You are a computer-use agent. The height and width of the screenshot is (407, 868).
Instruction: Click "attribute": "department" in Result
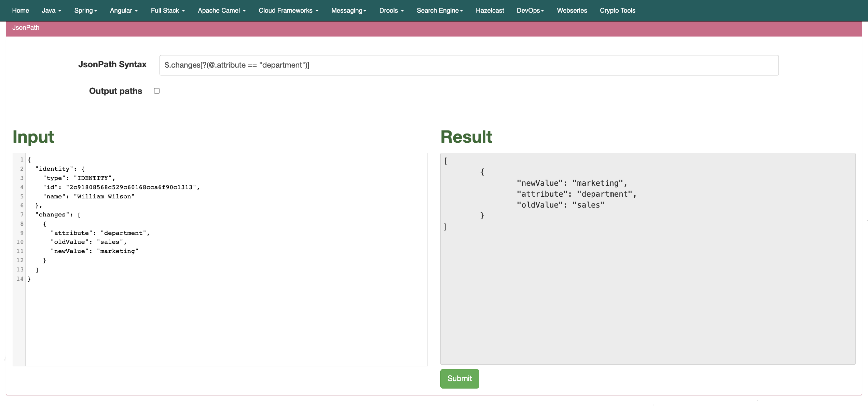(577, 194)
